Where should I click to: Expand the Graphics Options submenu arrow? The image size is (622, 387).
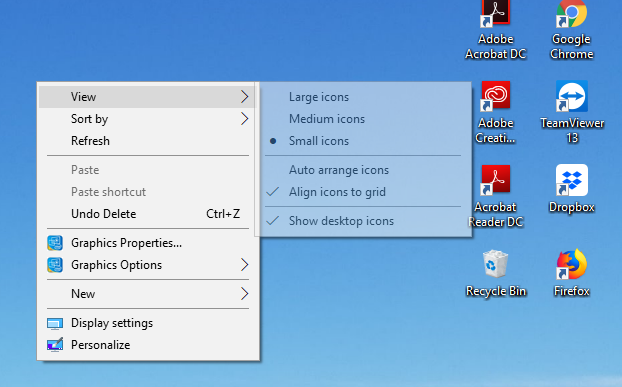pos(245,265)
